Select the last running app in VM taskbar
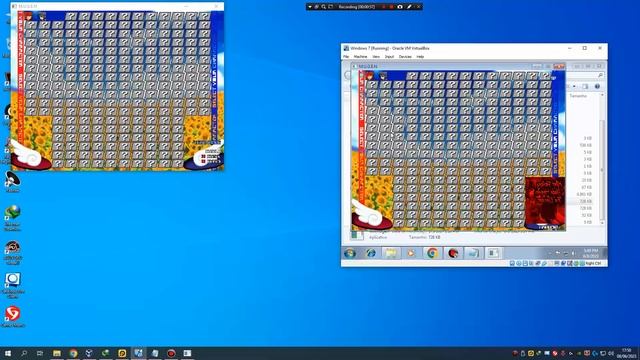 [493, 253]
